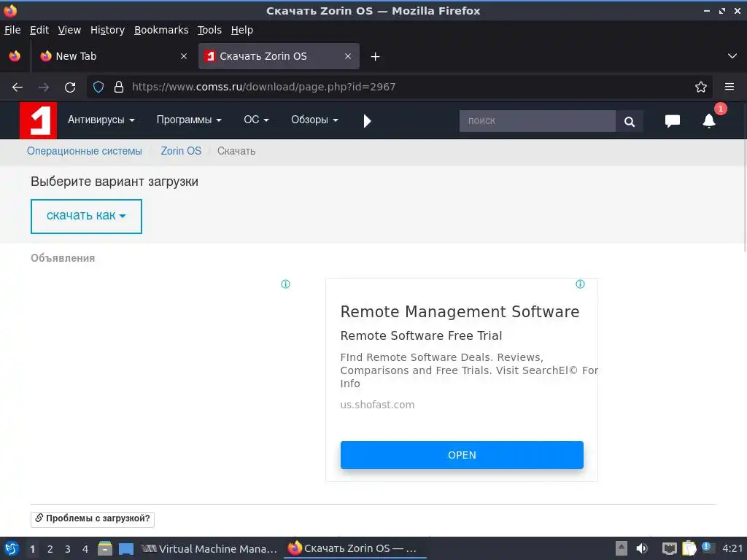Image resolution: width=747 pixels, height=560 pixels.
Task: Expand the Антивирусы dropdown menu
Action: click(101, 120)
